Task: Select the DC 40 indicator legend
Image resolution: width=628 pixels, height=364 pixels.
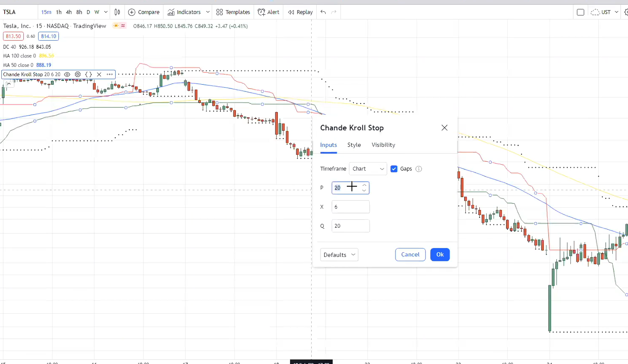Action: 9,47
